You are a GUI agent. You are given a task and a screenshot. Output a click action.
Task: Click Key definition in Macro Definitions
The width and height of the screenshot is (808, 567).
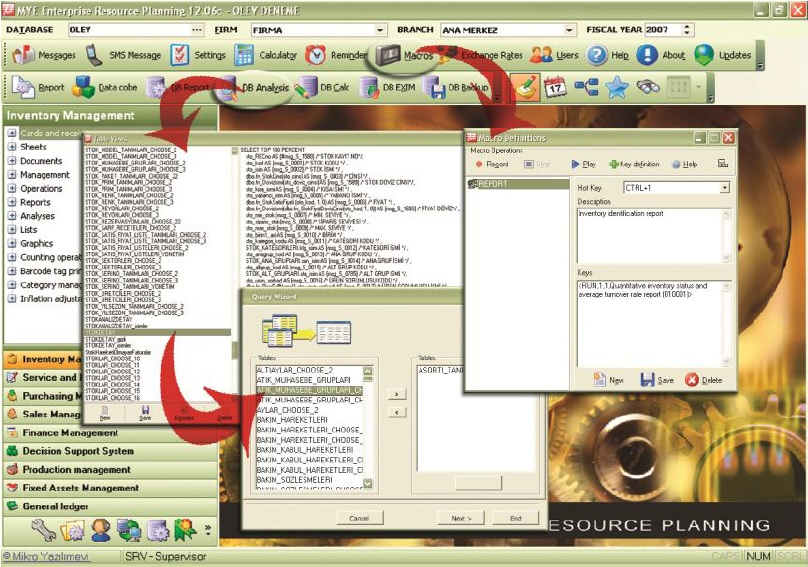(634, 164)
